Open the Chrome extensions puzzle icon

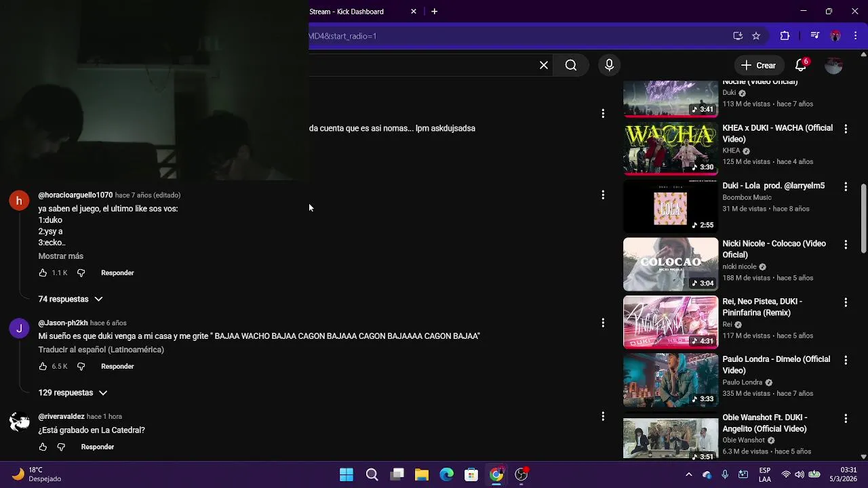tap(785, 36)
